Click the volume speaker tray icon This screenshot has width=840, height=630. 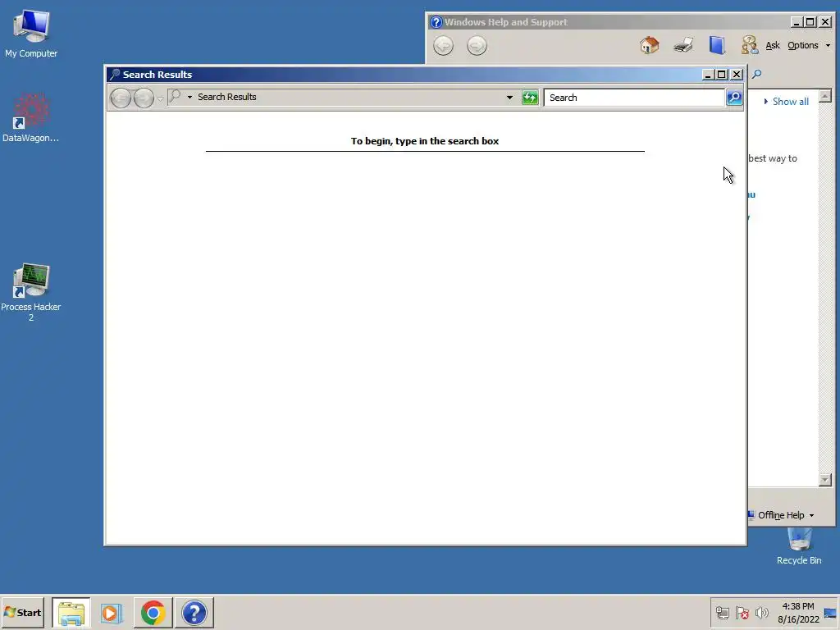coord(761,612)
